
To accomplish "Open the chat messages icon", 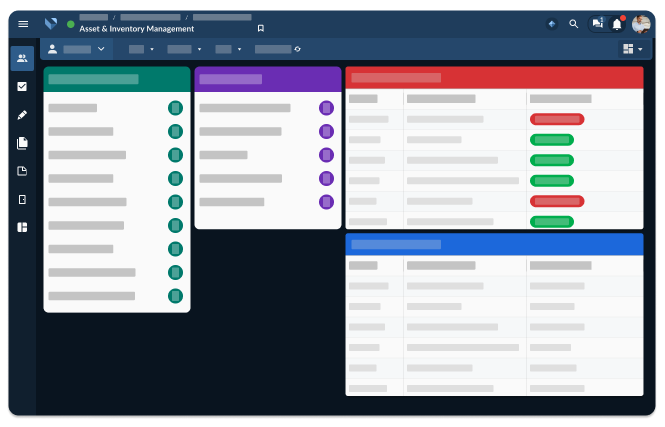I will click(598, 23).
